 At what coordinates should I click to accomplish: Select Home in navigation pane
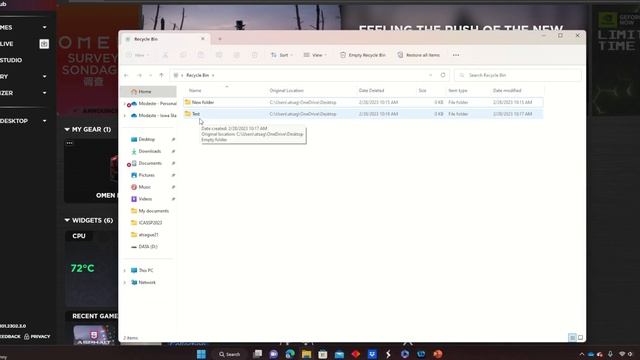(148, 91)
